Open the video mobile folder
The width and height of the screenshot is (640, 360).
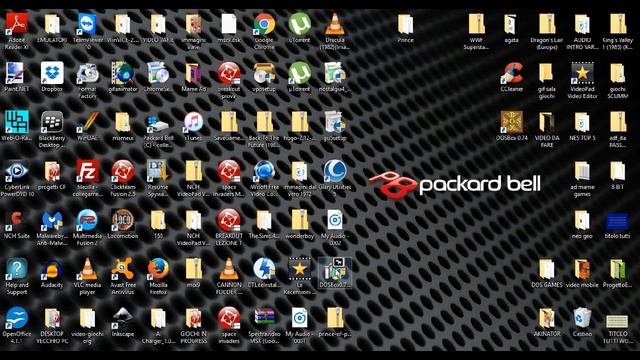pos(582,269)
